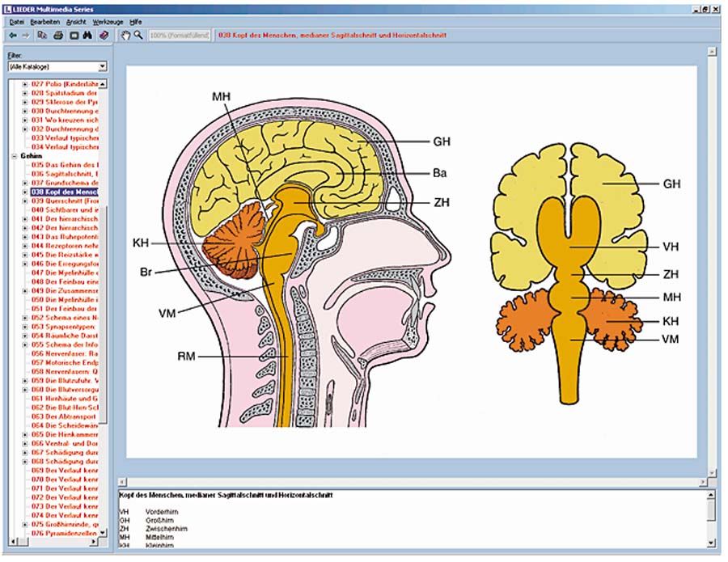This screenshot has height=562, width=728.
Task: Open the Werkzeuge menu
Action: [108, 22]
